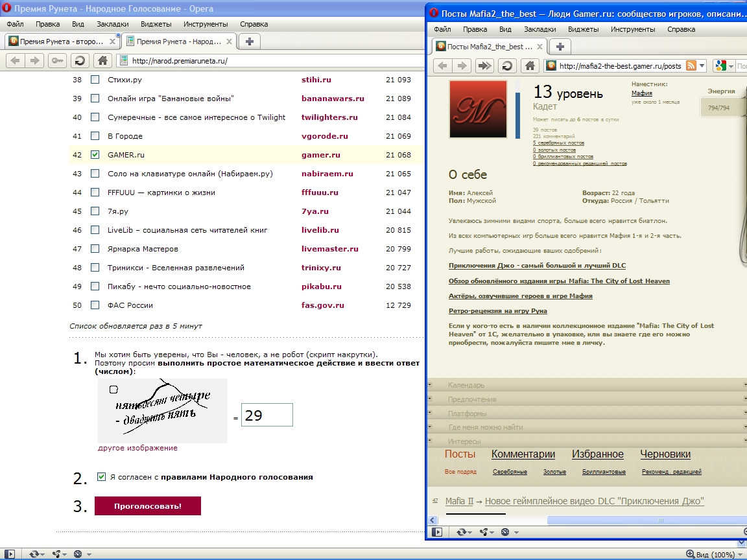The height and width of the screenshot is (560, 747).
Task: Check the Стихи.ру checkbox
Action: point(95,80)
